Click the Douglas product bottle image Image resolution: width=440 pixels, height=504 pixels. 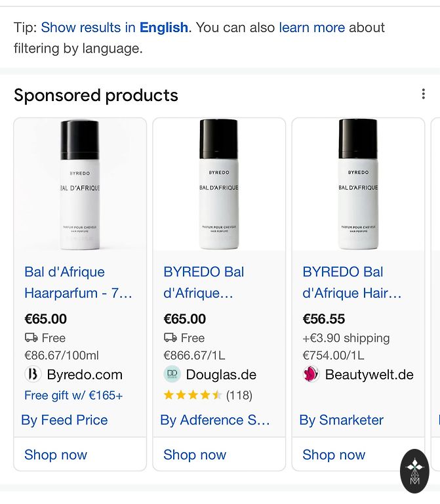(x=219, y=185)
